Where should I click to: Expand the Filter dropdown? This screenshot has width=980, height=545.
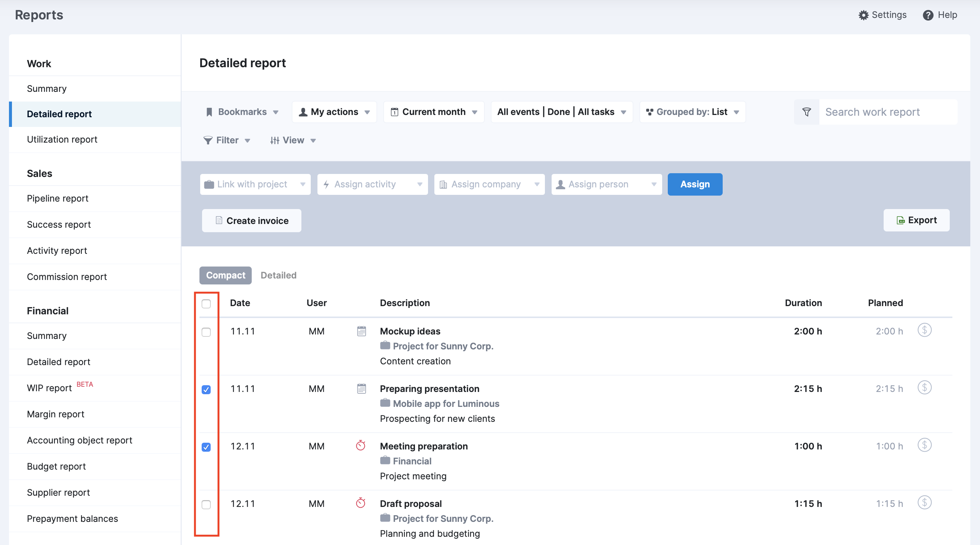(x=227, y=140)
